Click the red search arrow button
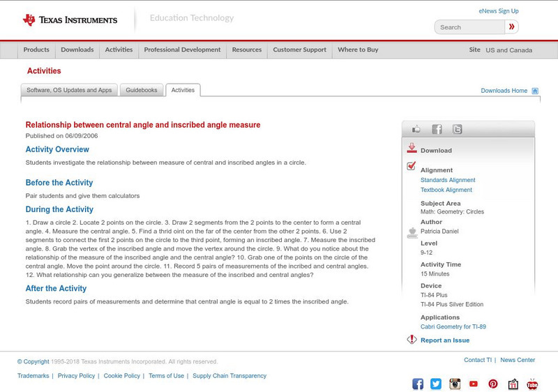The image size is (558, 392). click(x=512, y=27)
